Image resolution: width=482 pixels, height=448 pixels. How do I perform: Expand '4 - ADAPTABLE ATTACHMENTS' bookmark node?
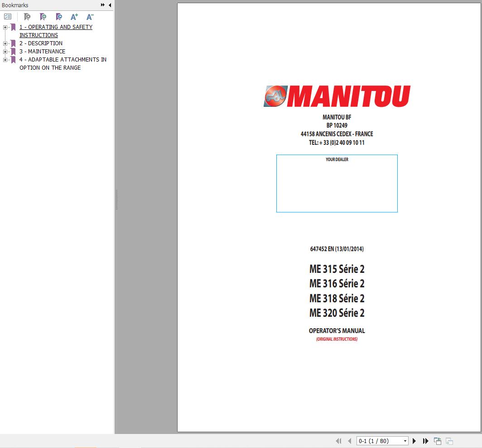[x=5, y=60]
